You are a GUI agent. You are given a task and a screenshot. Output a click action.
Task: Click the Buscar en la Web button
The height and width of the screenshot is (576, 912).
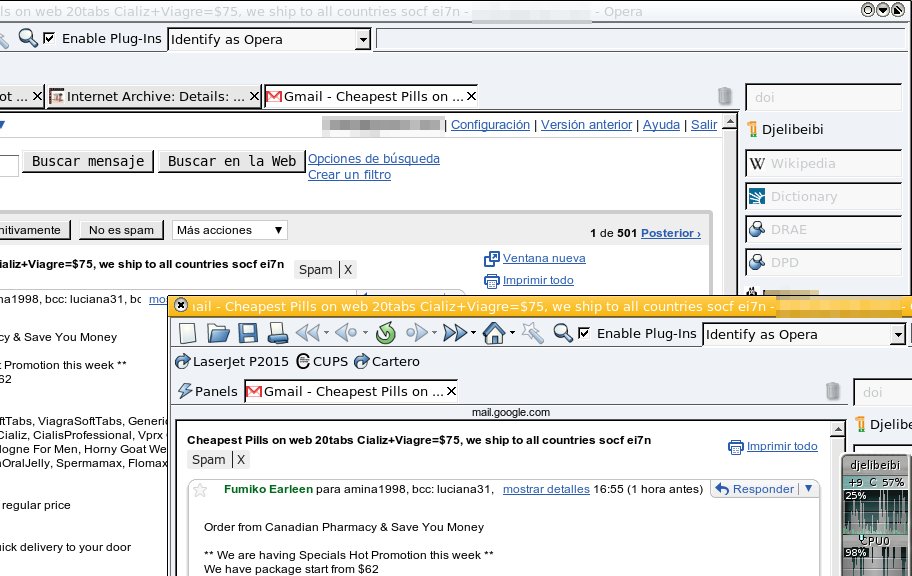click(231, 161)
